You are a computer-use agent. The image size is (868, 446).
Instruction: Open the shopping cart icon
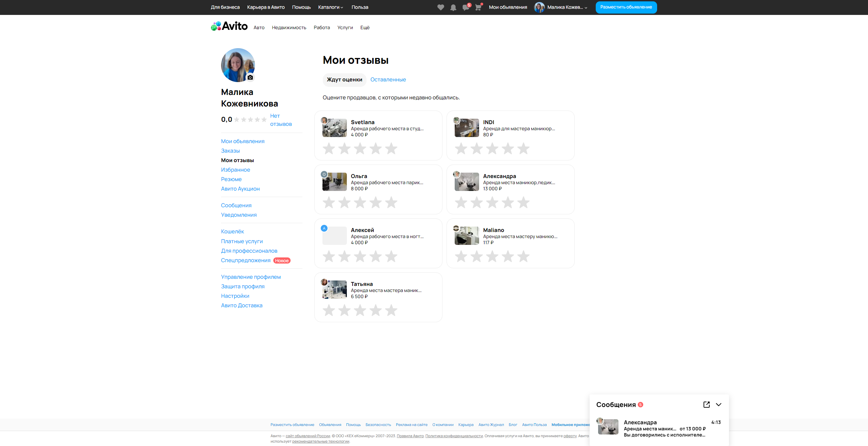tap(478, 7)
